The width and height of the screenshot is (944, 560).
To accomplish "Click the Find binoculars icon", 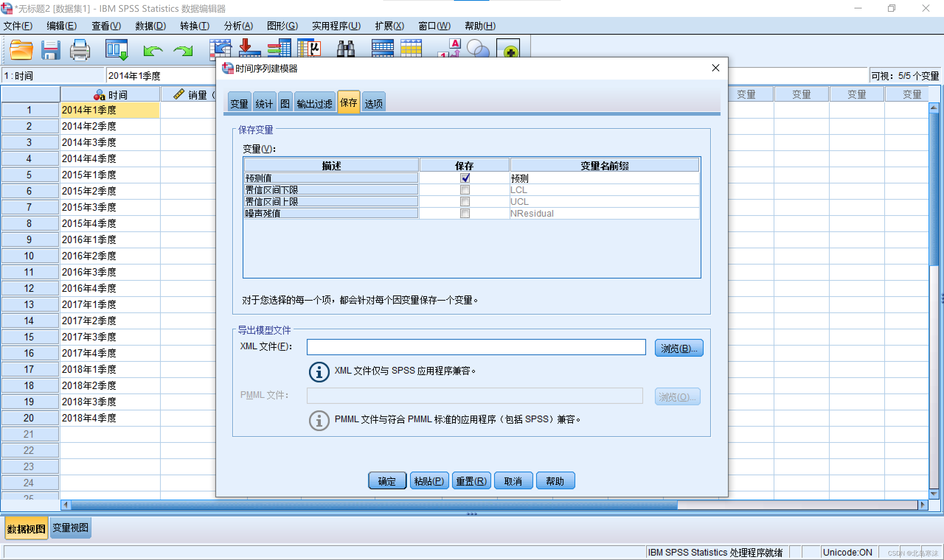I will 346,50.
